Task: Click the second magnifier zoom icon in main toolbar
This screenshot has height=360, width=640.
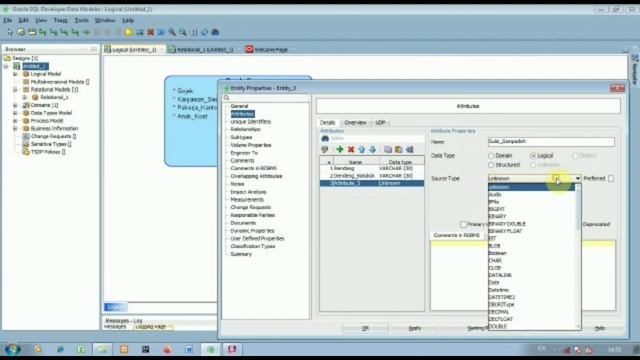Action: pyautogui.click(x=183, y=32)
